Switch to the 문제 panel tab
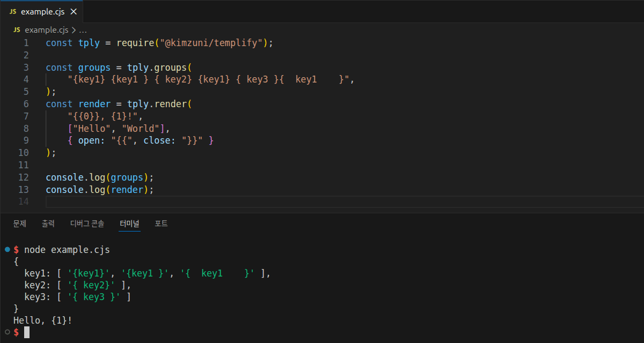644x343 pixels. click(x=20, y=223)
